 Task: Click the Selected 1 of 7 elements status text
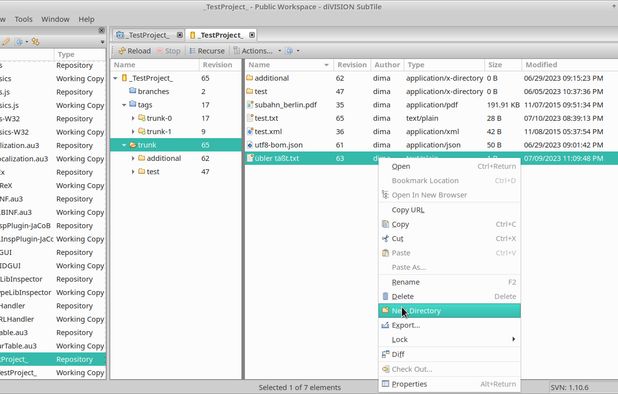pos(300,388)
